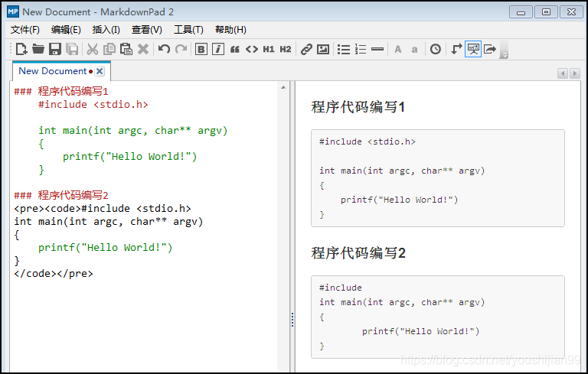588x374 pixels.
Task: Open the 帮助(H) menu
Action: click(230, 30)
